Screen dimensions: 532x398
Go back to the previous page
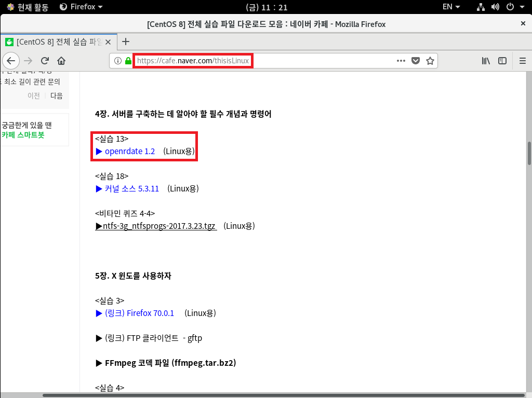pyautogui.click(x=11, y=61)
